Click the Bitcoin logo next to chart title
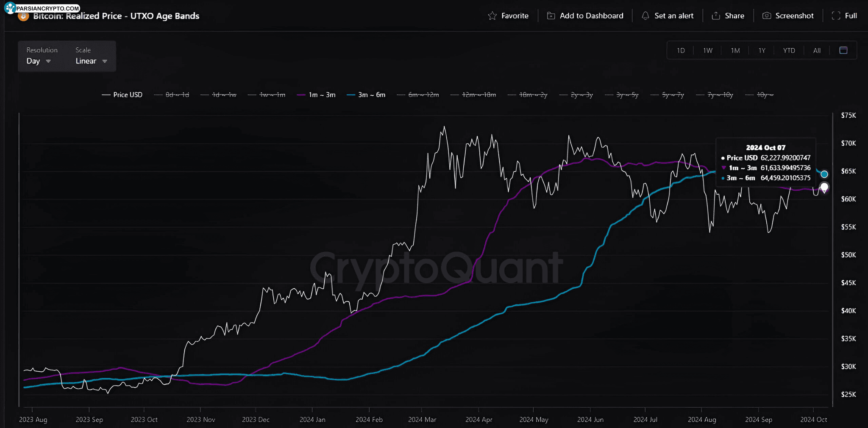 click(x=23, y=17)
